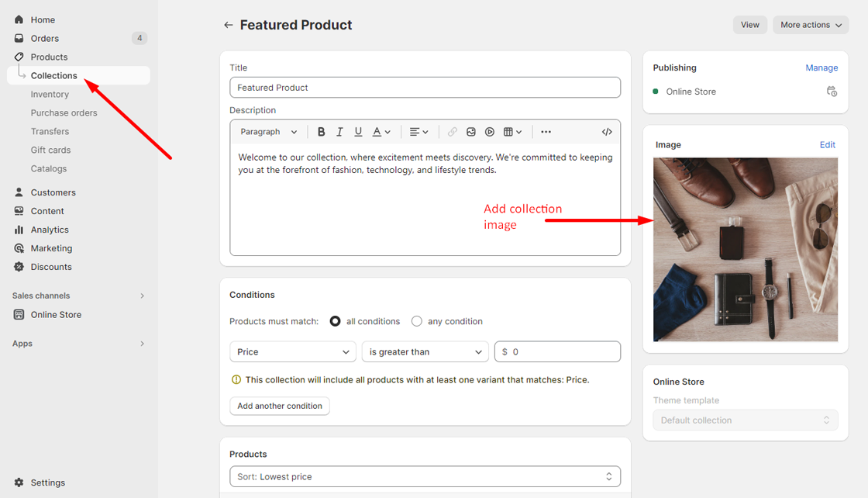
Task: Select the 'any condition' radio button
Action: (417, 321)
